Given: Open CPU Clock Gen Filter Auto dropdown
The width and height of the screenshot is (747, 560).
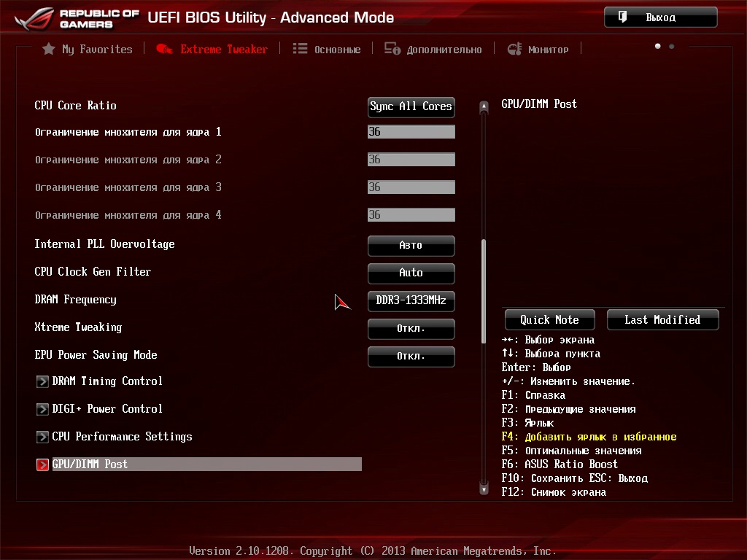Looking at the screenshot, I should click(411, 273).
